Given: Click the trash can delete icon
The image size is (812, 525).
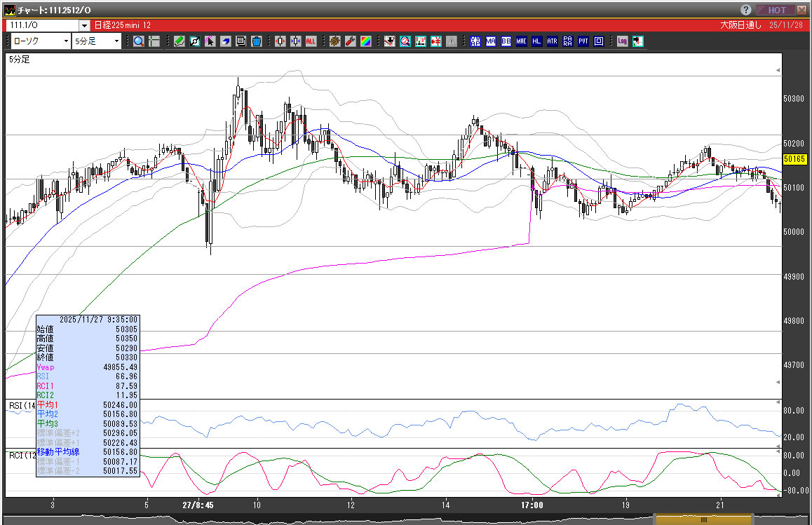Looking at the screenshot, I should pyautogui.click(x=257, y=41).
